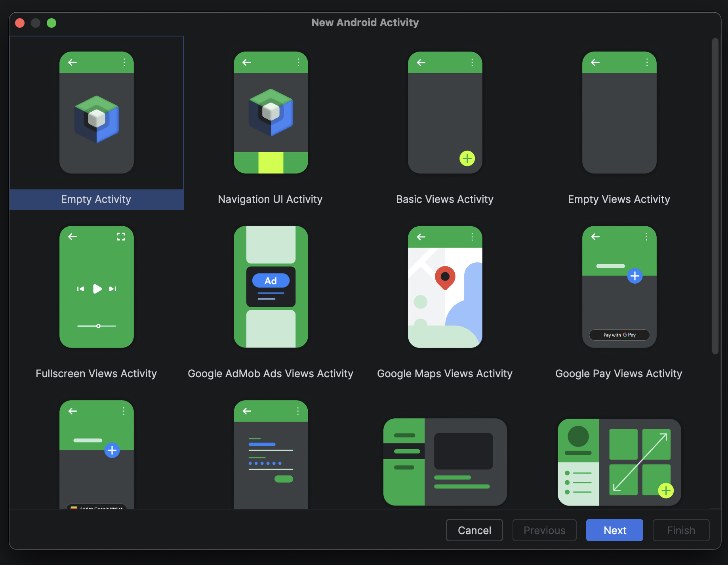Click the "Empty Activity" label
The image size is (728, 565).
(96, 199)
